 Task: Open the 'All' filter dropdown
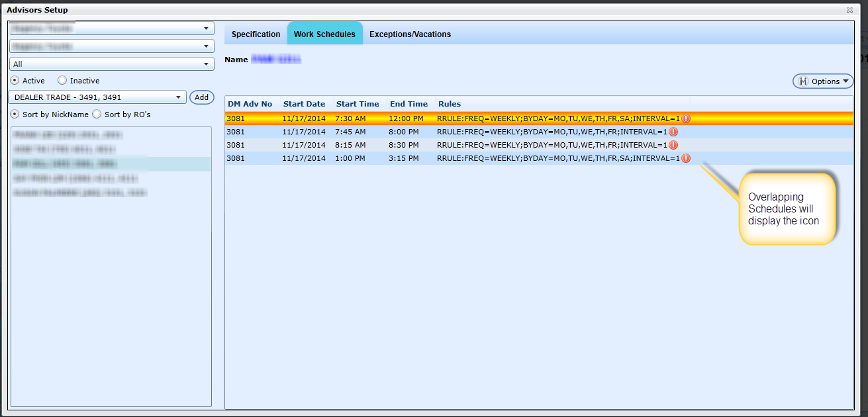(206, 64)
